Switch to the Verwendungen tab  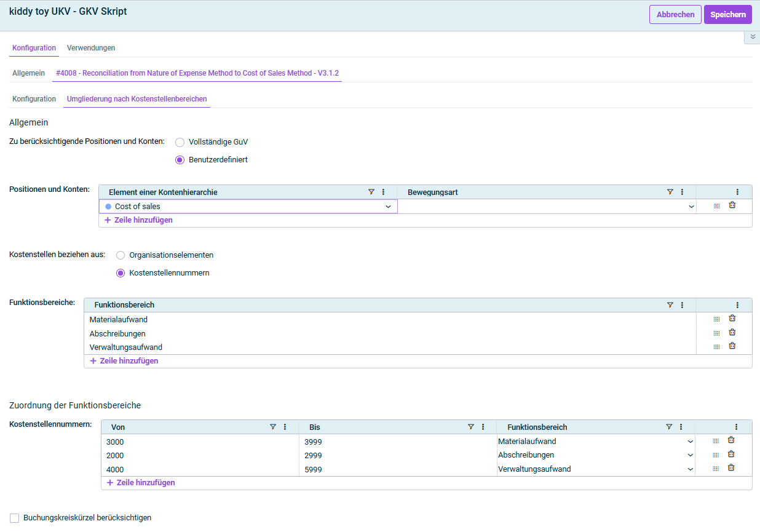[91, 48]
